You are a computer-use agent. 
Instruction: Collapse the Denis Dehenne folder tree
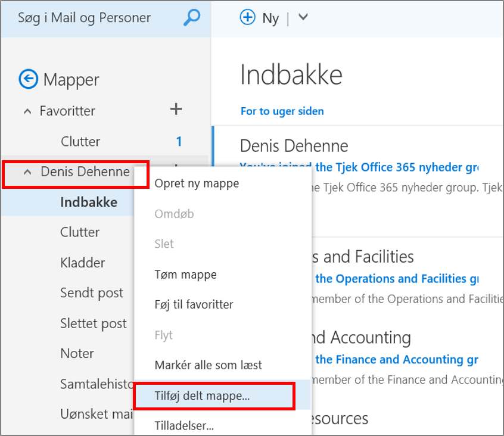tap(27, 172)
